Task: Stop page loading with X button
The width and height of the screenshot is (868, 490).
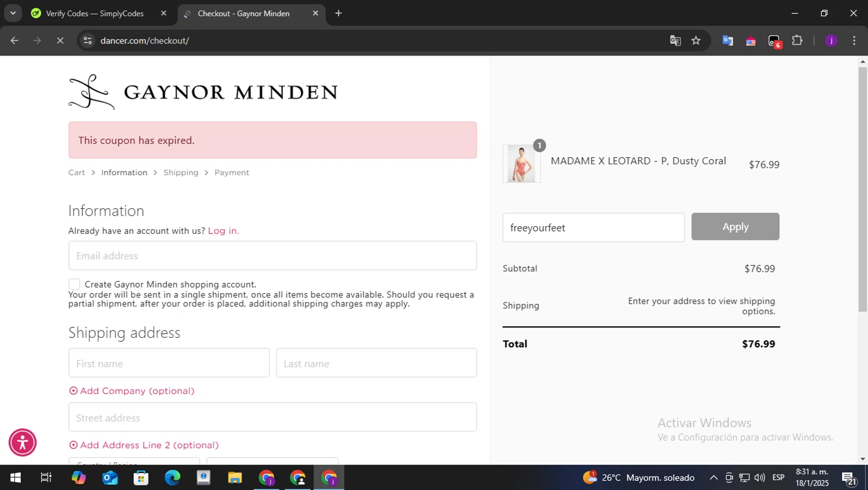Action: point(60,40)
